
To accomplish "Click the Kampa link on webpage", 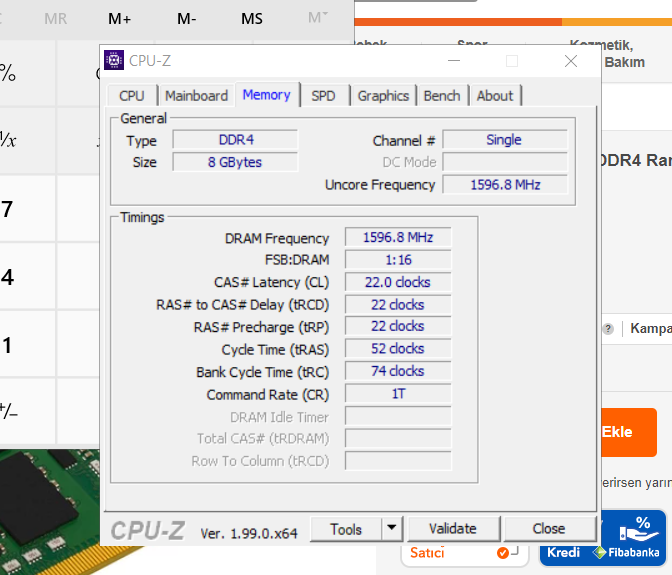I will point(651,329).
